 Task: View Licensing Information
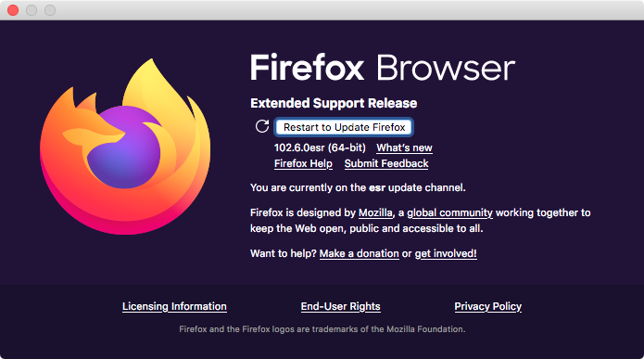point(174,306)
